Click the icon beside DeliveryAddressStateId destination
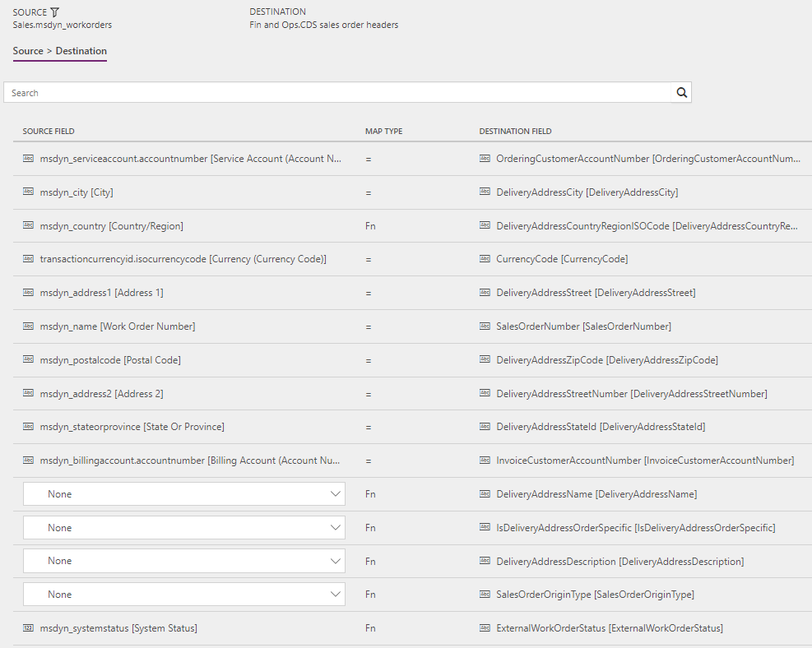Screen dimensions: 812x648 [x=485, y=426]
